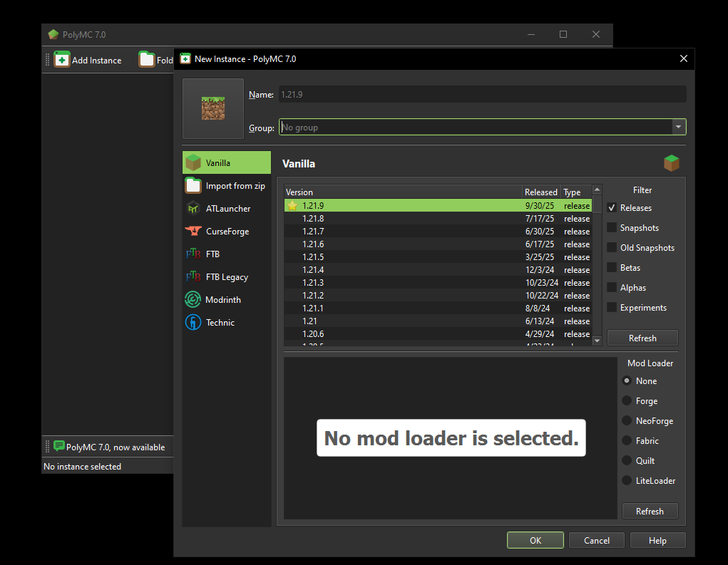Image resolution: width=728 pixels, height=565 pixels.
Task: Enable the Experiments filter checkbox
Action: point(612,308)
